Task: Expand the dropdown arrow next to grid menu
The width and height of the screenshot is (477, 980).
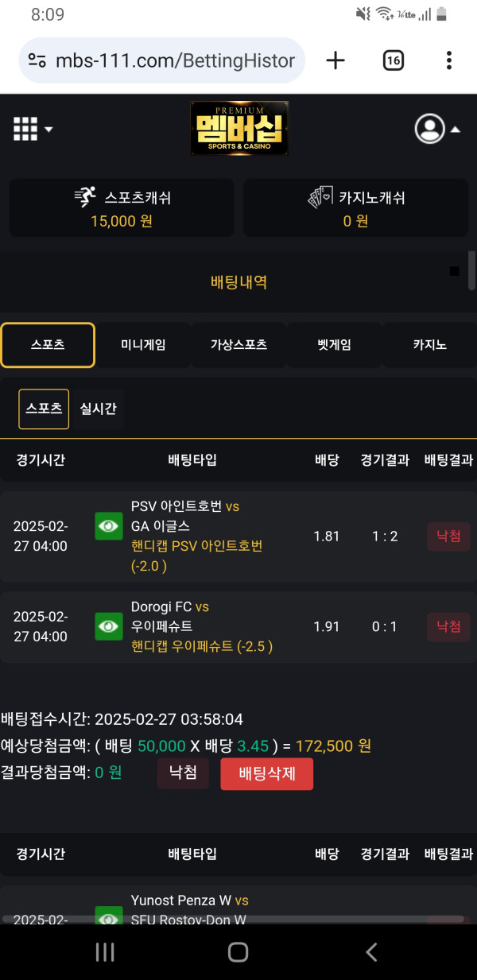Action: [x=48, y=128]
